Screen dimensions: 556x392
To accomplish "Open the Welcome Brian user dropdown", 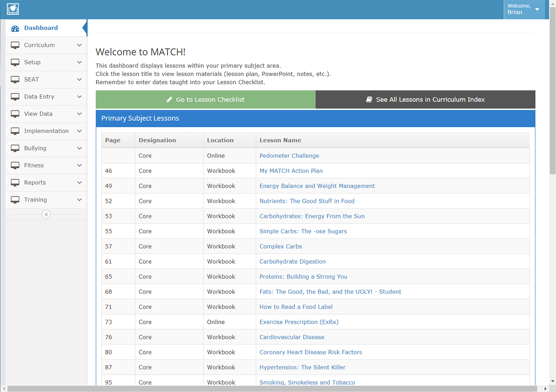I will pos(523,9).
